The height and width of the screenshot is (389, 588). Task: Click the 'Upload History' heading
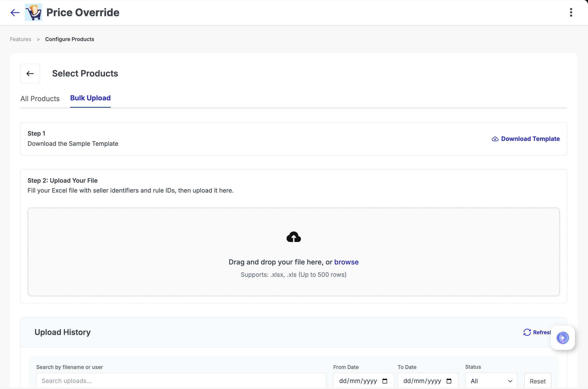click(62, 332)
